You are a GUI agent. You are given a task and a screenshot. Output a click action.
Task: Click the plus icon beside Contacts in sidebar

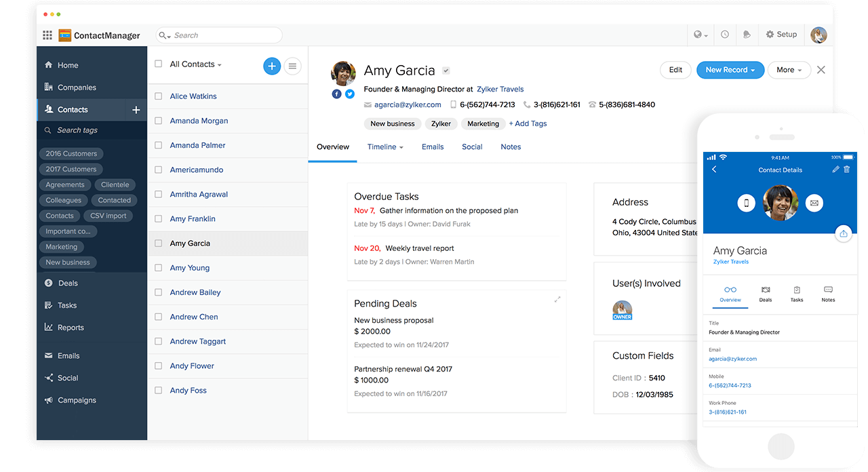136,110
